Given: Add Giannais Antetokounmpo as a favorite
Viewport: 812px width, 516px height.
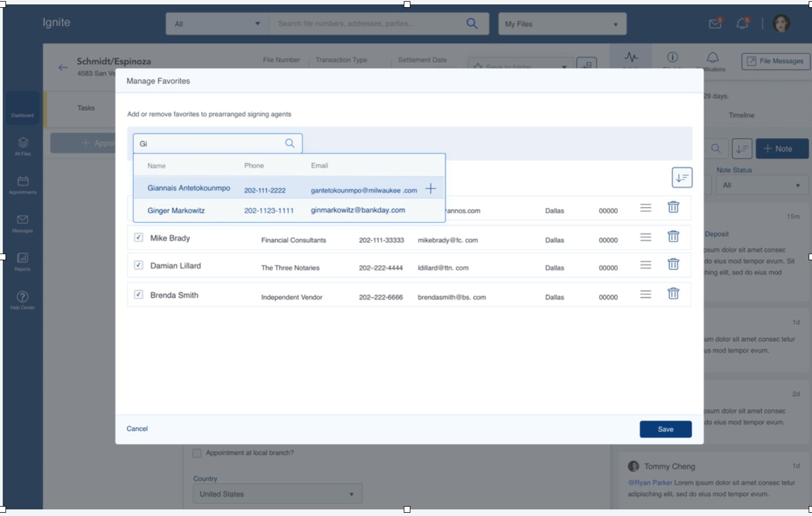Looking at the screenshot, I should 431,188.
